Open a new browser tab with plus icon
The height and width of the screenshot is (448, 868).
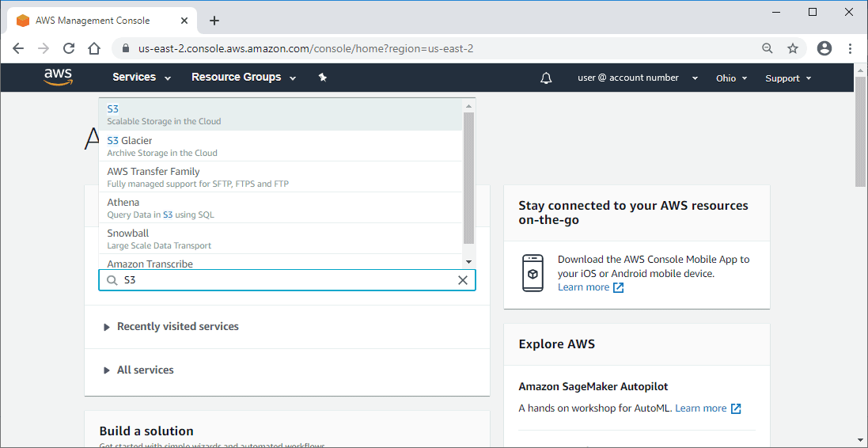point(214,21)
